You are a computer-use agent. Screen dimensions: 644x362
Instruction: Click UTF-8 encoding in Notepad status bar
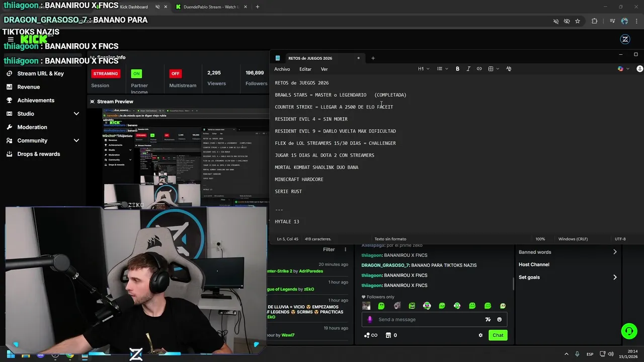pos(620,239)
